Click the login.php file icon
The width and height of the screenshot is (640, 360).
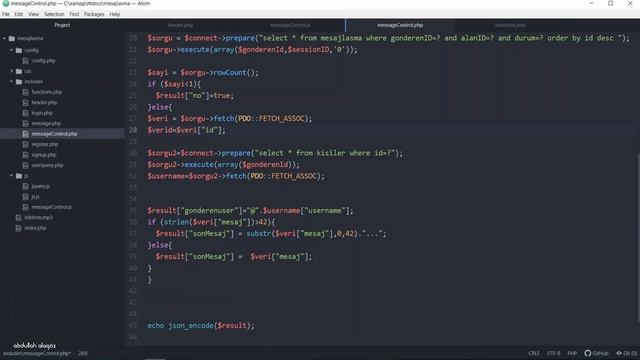(25, 113)
